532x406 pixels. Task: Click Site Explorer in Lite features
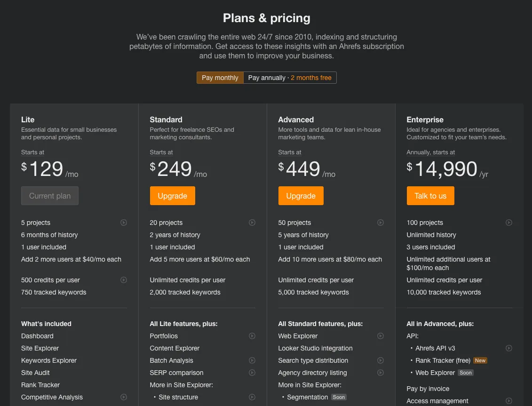click(40, 348)
